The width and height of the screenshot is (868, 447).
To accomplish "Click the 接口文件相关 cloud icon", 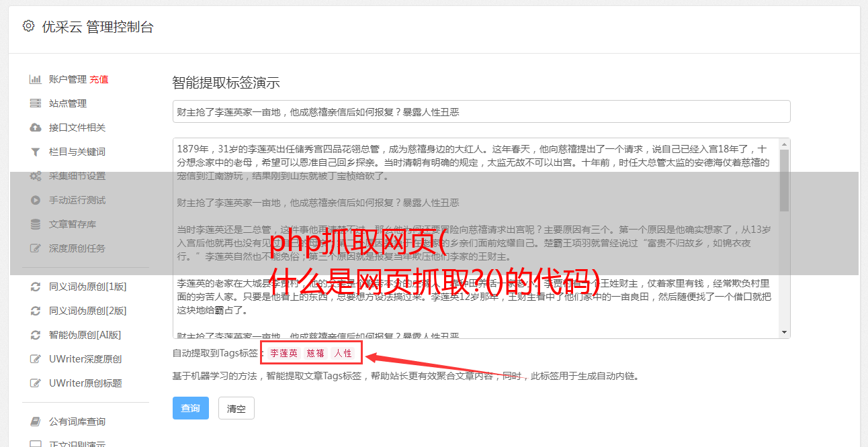I will (x=36, y=128).
